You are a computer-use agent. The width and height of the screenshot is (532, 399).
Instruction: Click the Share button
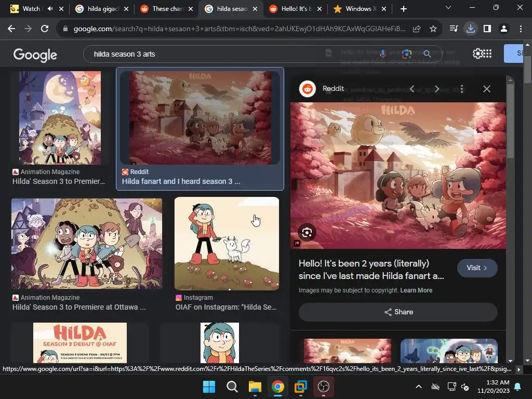pos(398,312)
